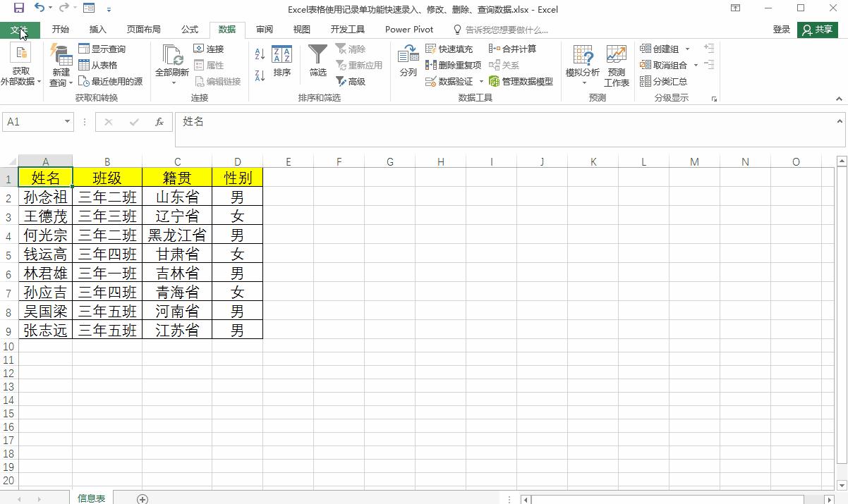Open the File (文件) menu tab
Image resolution: width=848 pixels, height=504 pixels.
click(x=19, y=30)
